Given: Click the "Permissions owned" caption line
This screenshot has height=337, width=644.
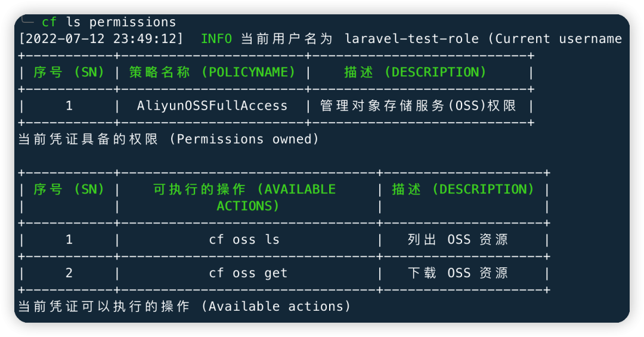Looking at the screenshot, I should (x=168, y=139).
